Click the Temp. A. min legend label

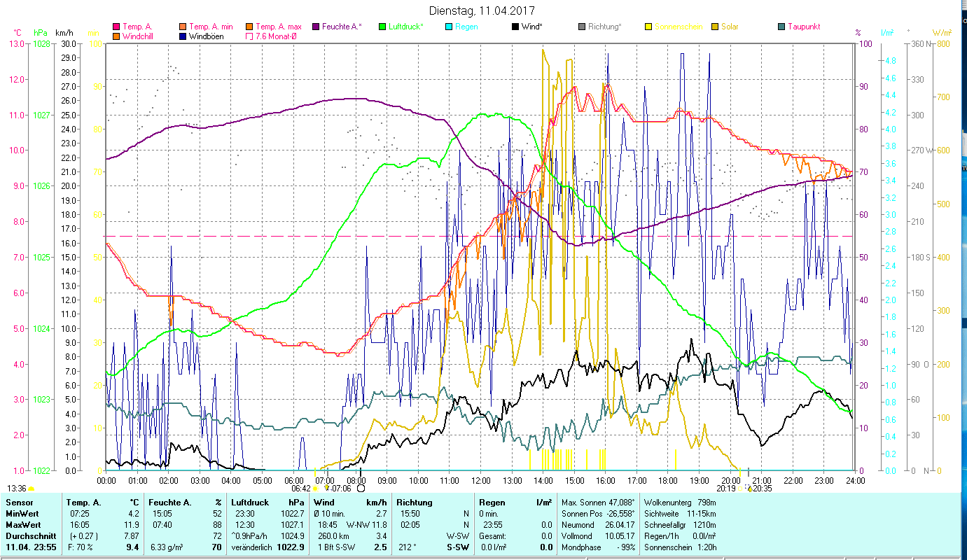211,27
